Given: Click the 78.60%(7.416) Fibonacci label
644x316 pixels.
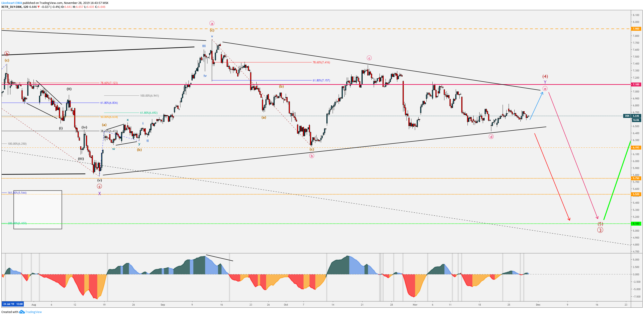Looking at the screenshot, I should tap(321, 62).
